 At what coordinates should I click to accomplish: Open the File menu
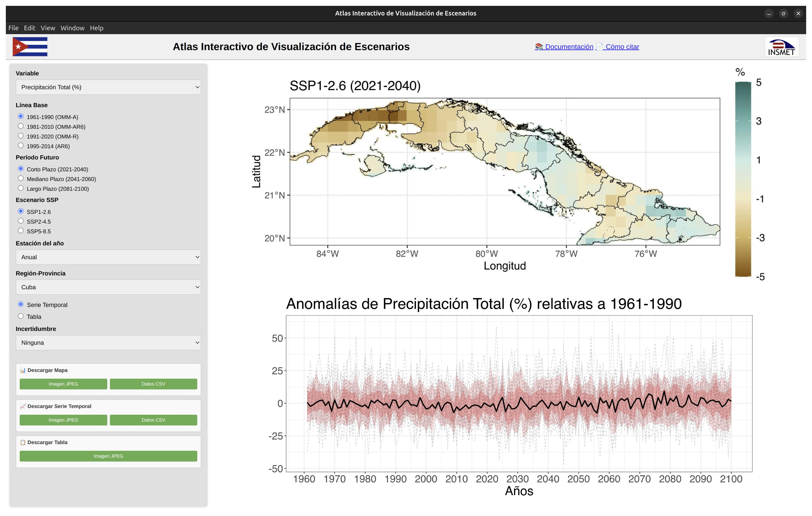tap(13, 28)
